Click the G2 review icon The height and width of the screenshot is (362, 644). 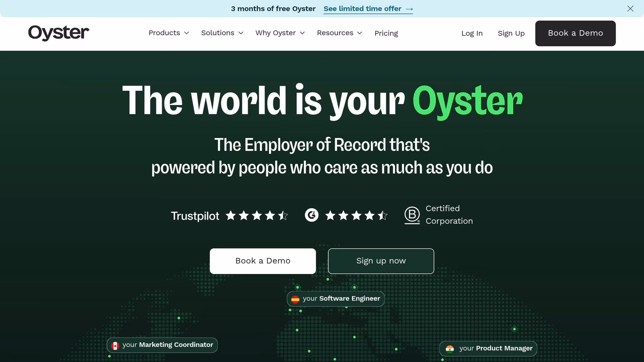[311, 215]
